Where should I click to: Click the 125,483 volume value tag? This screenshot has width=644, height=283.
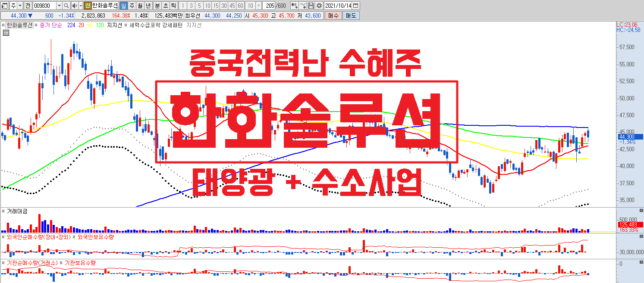[630, 225]
